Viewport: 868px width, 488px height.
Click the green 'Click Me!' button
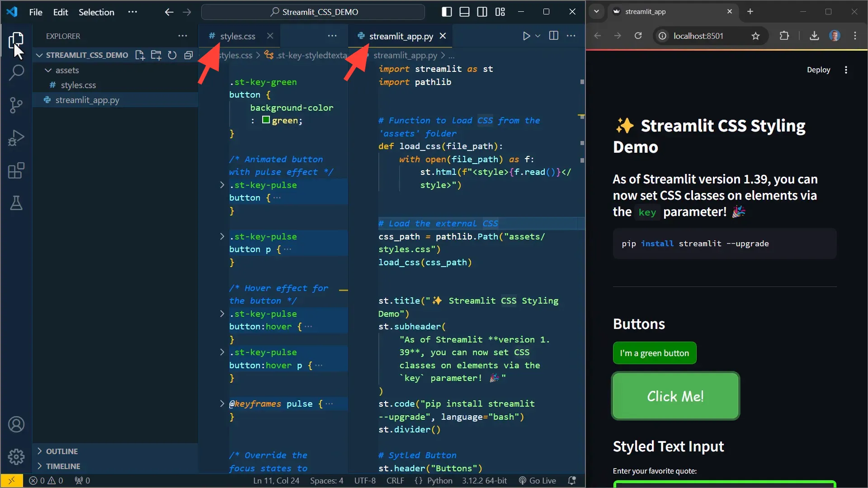(675, 396)
